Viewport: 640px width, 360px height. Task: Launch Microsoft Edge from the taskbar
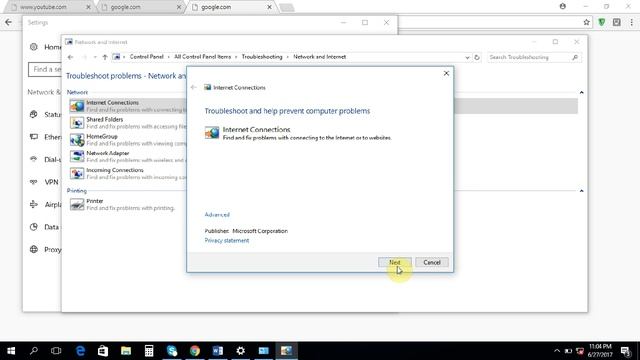click(80, 351)
